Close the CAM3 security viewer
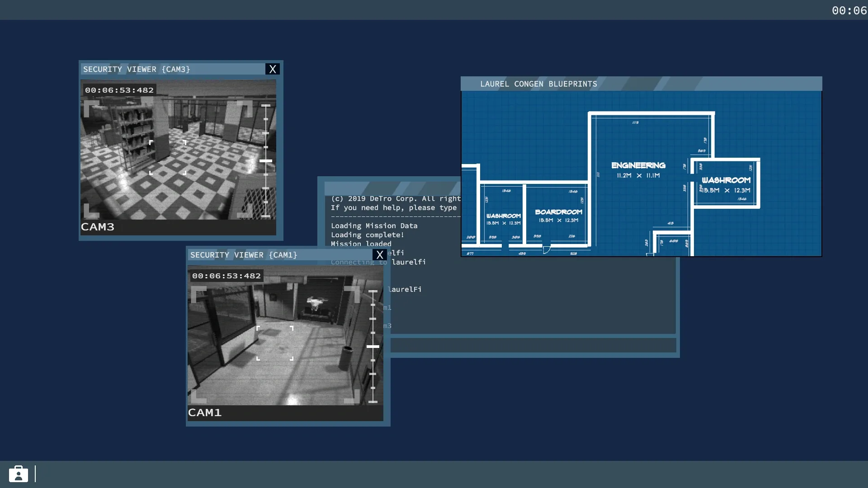Viewport: 868px width, 488px height. pyautogui.click(x=272, y=69)
